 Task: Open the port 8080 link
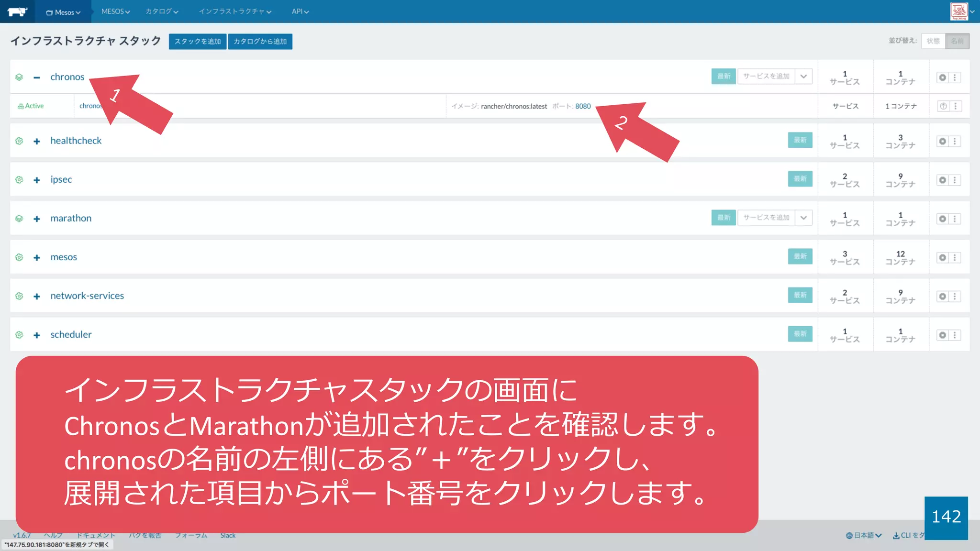pyautogui.click(x=583, y=106)
